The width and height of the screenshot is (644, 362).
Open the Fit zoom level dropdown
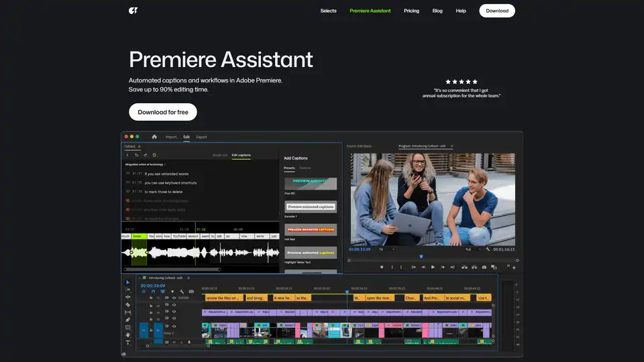(x=387, y=249)
